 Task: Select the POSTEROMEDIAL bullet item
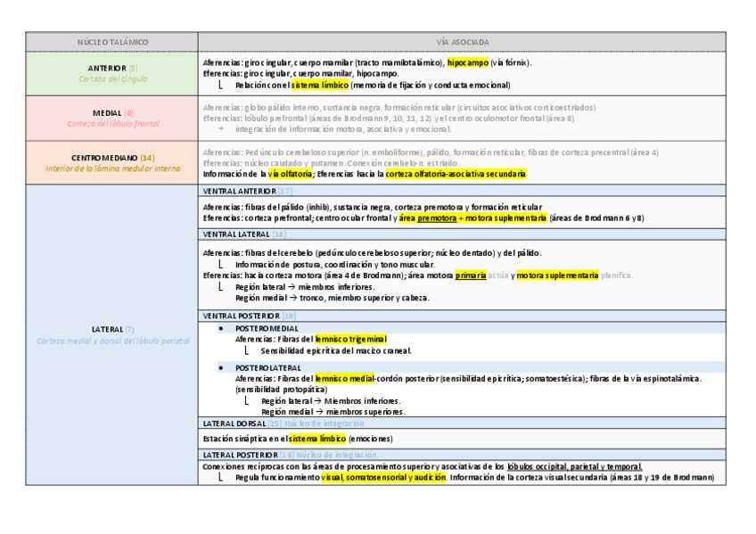pyautogui.click(x=267, y=328)
